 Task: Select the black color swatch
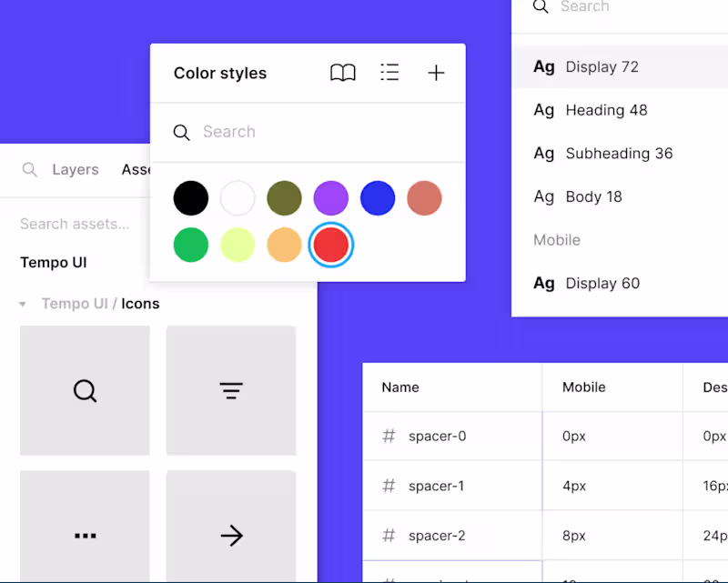(190, 197)
